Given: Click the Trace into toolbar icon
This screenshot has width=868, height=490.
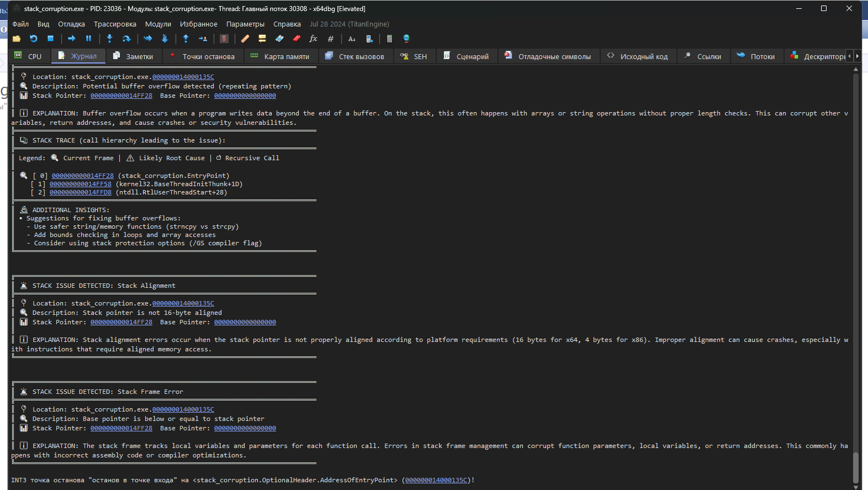Looking at the screenshot, I should (x=147, y=39).
